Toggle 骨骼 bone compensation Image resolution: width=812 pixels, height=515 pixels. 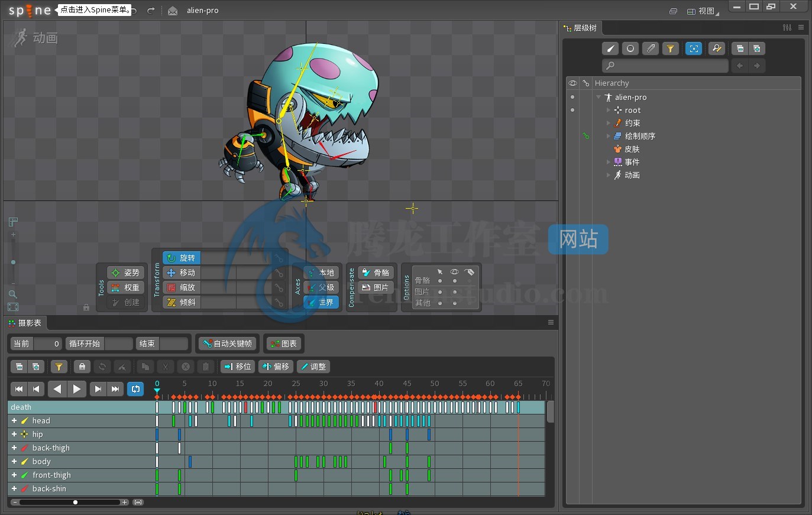[376, 273]
